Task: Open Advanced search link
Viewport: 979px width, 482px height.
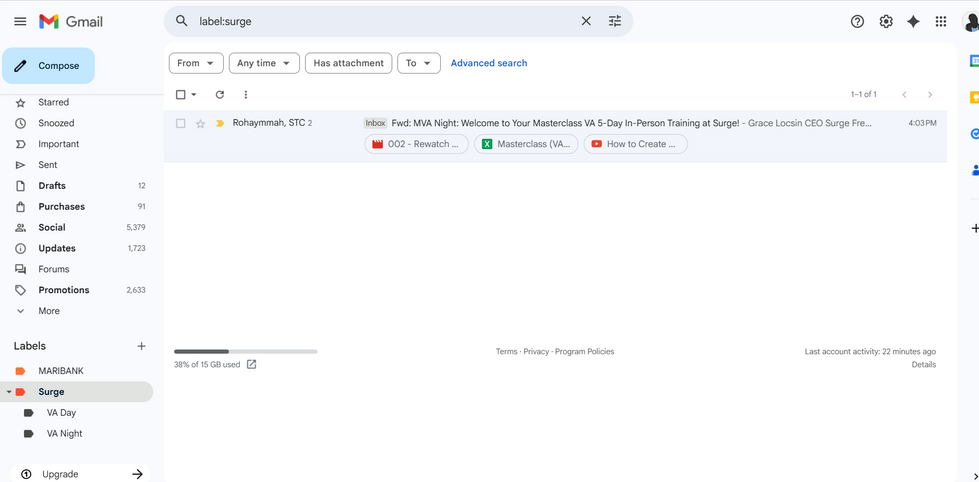Action: pos(489,63)
